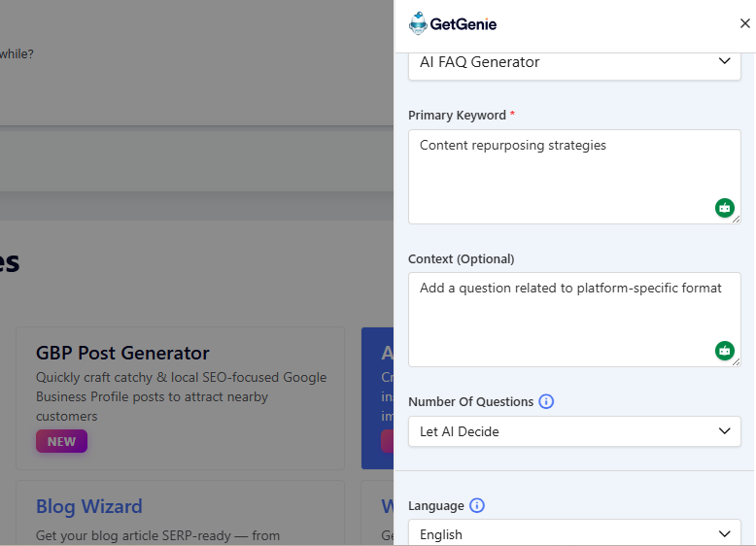Open the Blog Wizard template
The width and height of the screenshot is (756, 546).
pyautogui.click(x=89, y=506)
